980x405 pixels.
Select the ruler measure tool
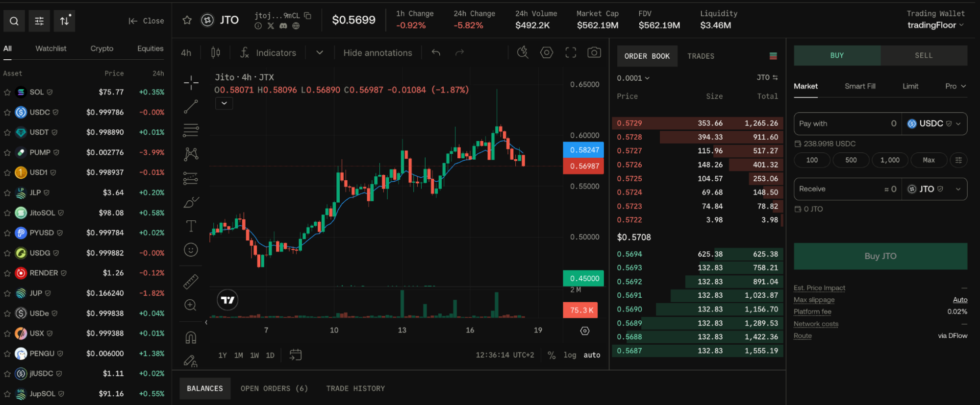tap(191, 282)
